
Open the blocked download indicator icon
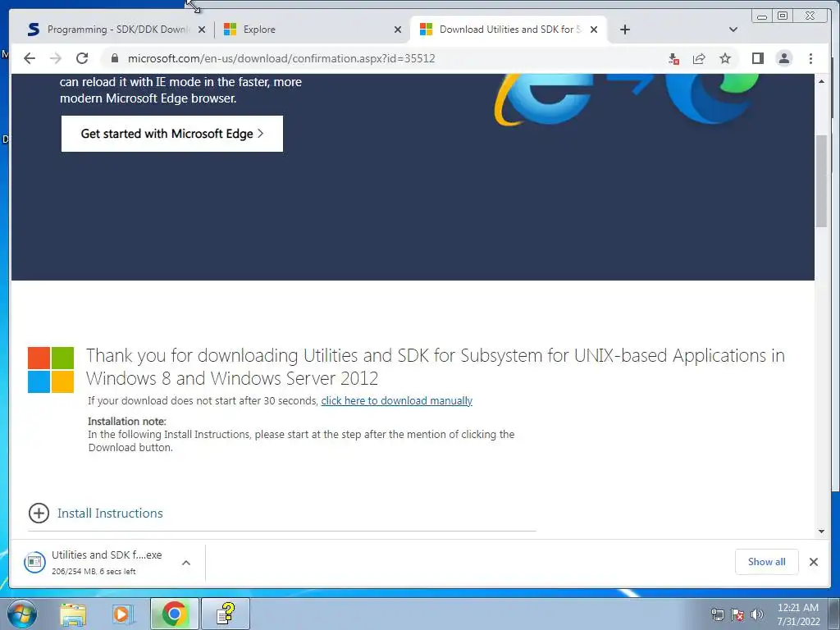coord(673,58)
